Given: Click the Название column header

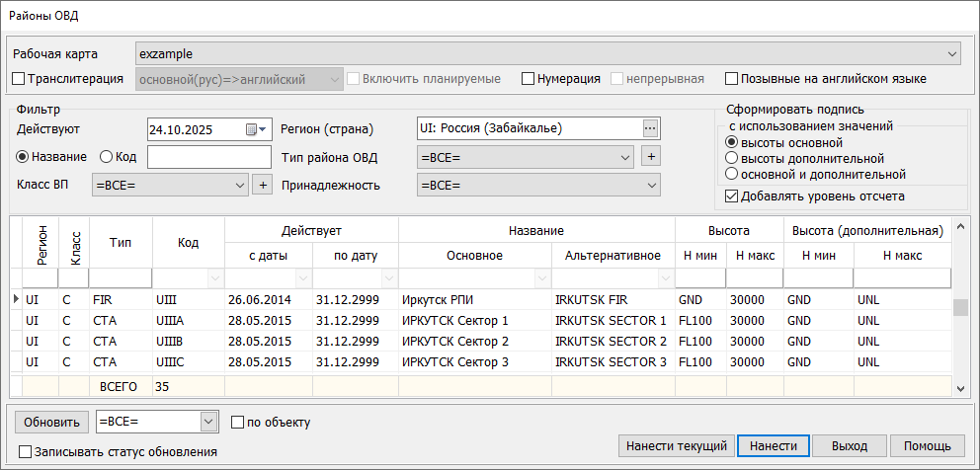Looking at the screenshot, I should [x=535, y=230].
